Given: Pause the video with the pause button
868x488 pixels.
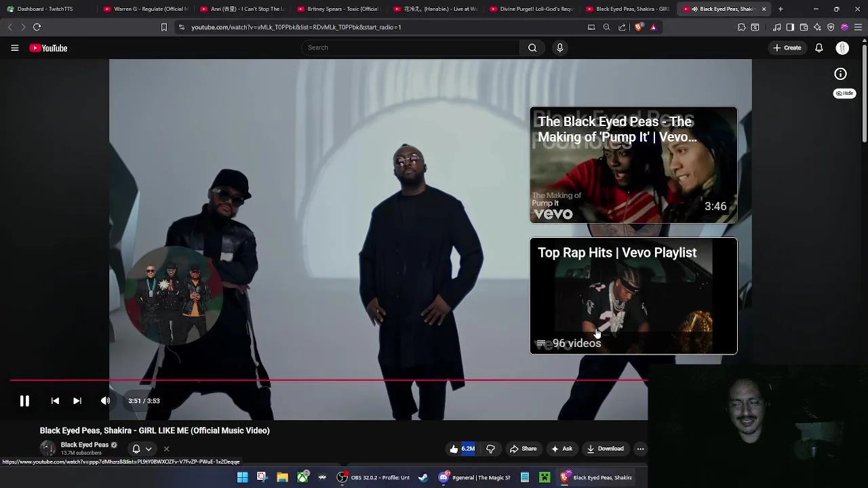Looking at the screenshot, I should coord(24,401).
